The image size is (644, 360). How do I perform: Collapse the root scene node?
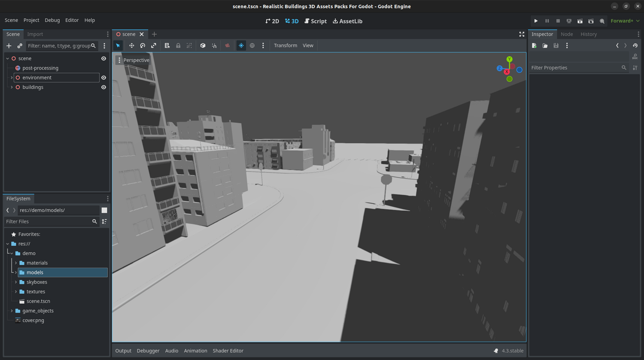pyautogui.click(x=7, y=58)
